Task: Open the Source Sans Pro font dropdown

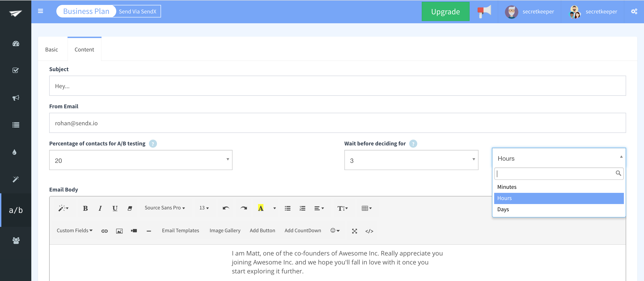Action: tap(165, 208)
